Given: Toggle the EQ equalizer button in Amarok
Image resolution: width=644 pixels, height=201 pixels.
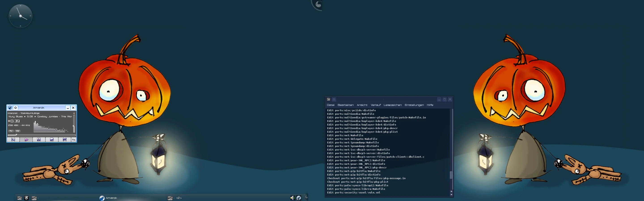Looking at the screenshot, I should pyautogui.click(x=17, y=131).
